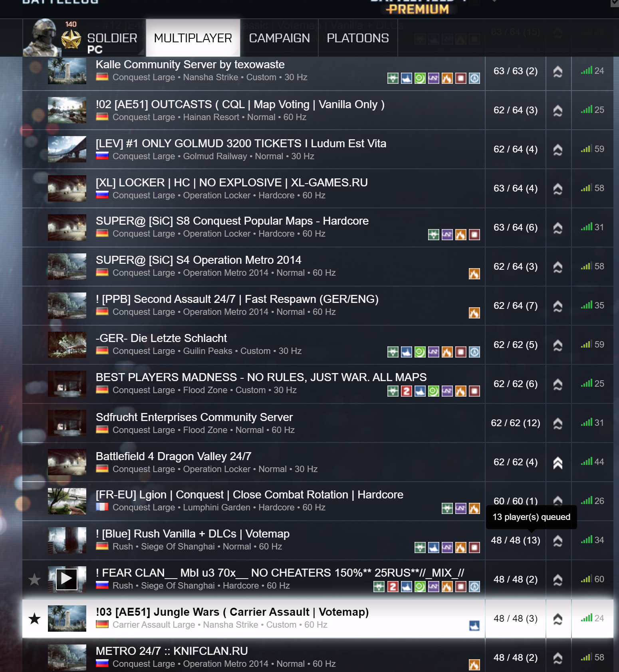The height and width of the screenshot is (672, 619).
Task: Click the chevron rank icon on Sdfrucht Enterprises row
Action: click(x=558, y=423)
